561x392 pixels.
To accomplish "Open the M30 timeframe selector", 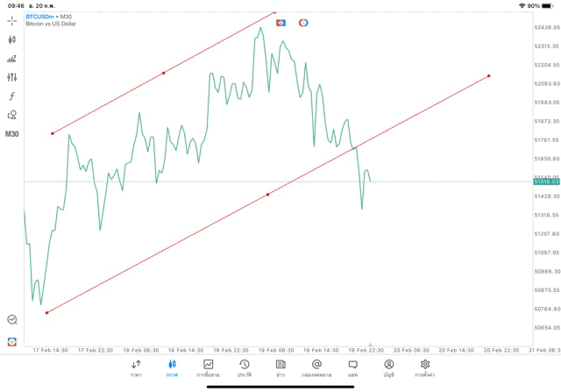I will 12,134.
